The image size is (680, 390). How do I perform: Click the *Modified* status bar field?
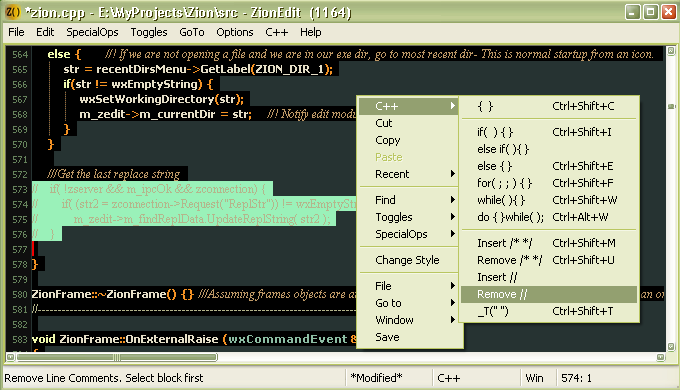[376, 378]
